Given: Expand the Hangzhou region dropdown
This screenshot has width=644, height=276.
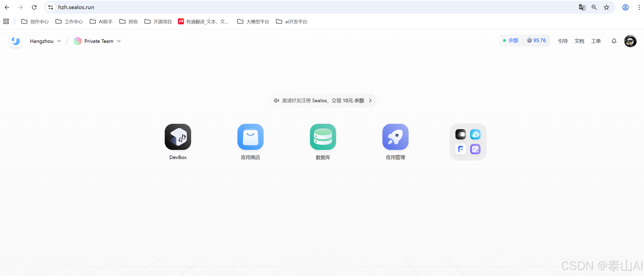Looking at the screenshot, I should [x=45, y=41].
